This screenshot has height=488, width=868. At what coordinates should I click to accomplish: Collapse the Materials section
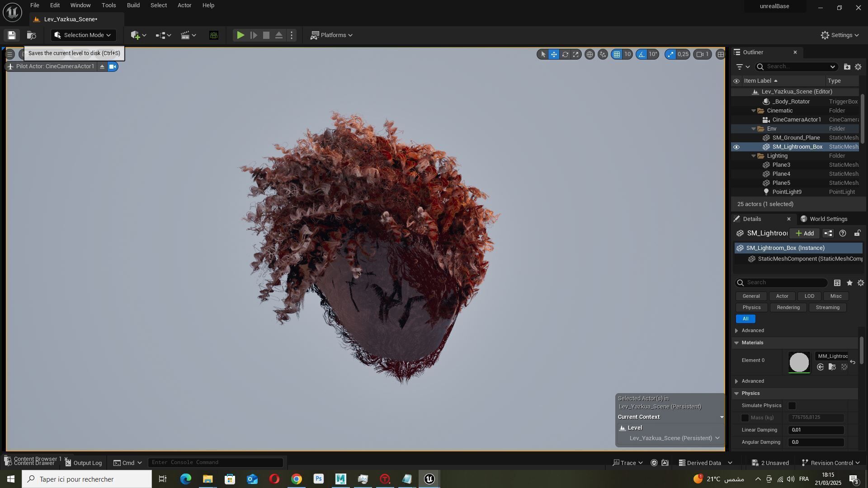pos(737,343)
